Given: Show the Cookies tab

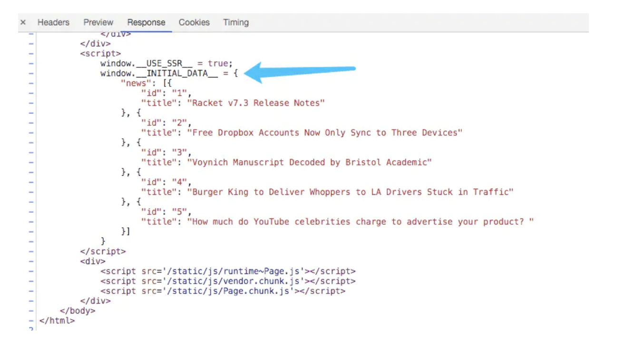Looking at the screenshot, I should click(194, 22).
